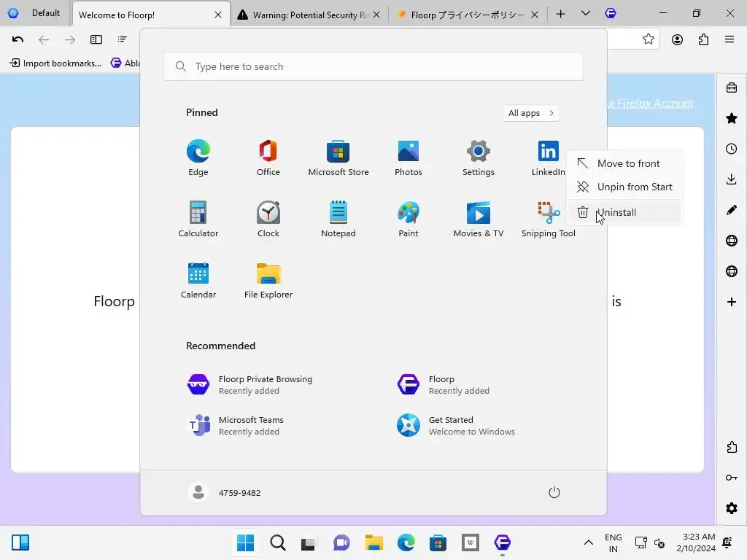Screen dimensions: 747x560
Task: Open Movies & TV app
Action: click(479, 219)
